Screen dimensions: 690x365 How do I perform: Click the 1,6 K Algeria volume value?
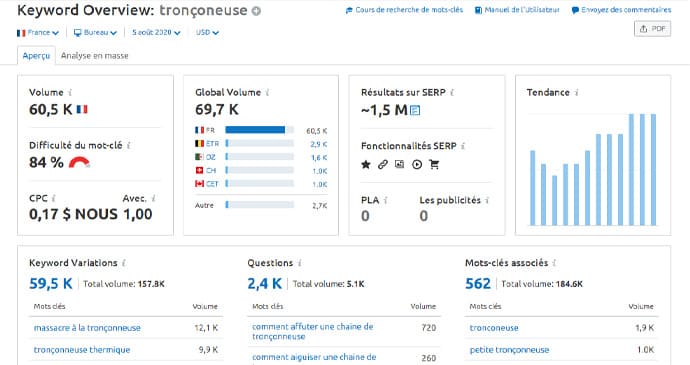pyautogui.click(x=319, y=158)
